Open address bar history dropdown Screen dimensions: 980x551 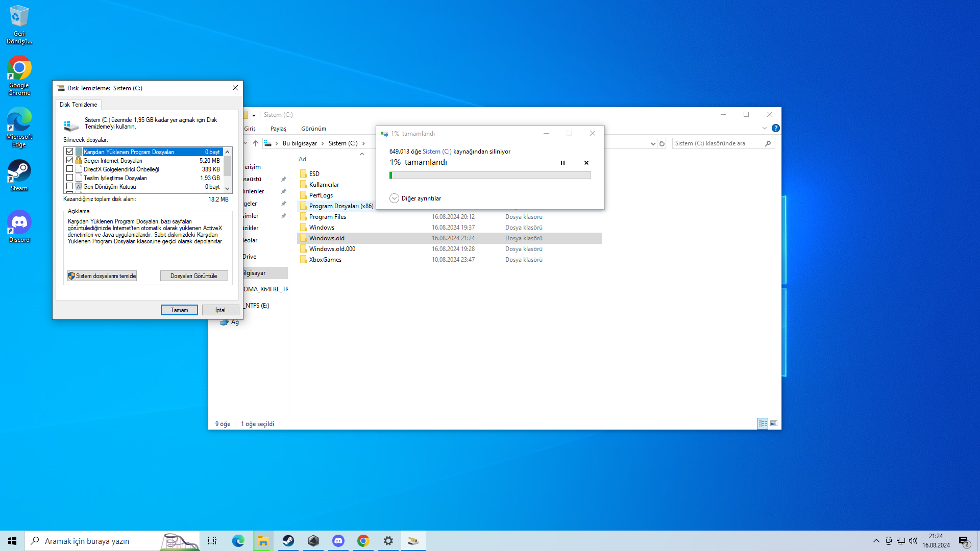(x=653, y=144)
